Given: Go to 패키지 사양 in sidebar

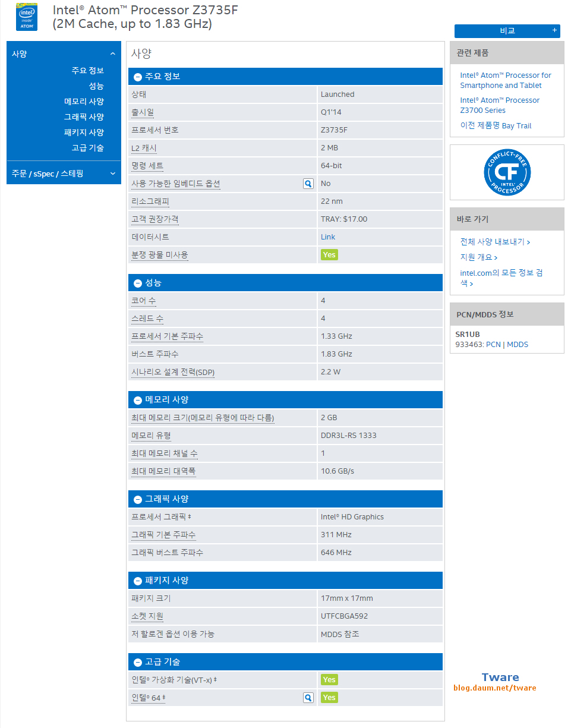Looking at the screenshot, I should [x=84, y=133].
